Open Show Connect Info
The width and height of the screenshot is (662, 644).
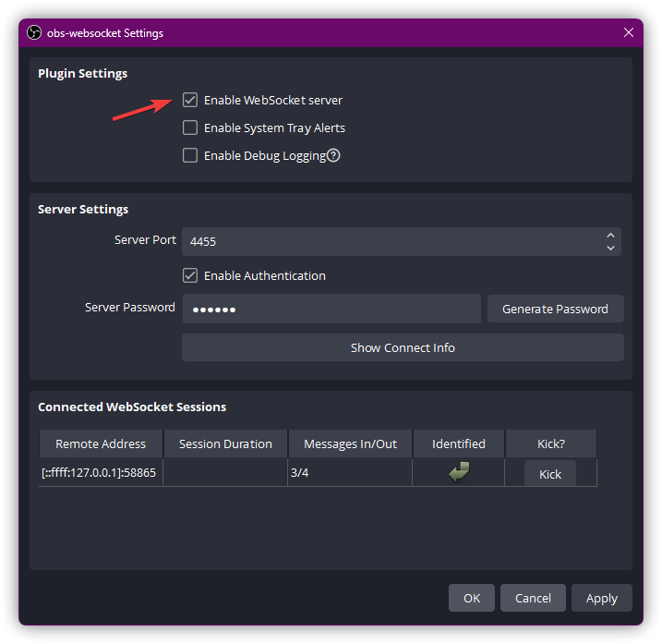tap(403, 347)
